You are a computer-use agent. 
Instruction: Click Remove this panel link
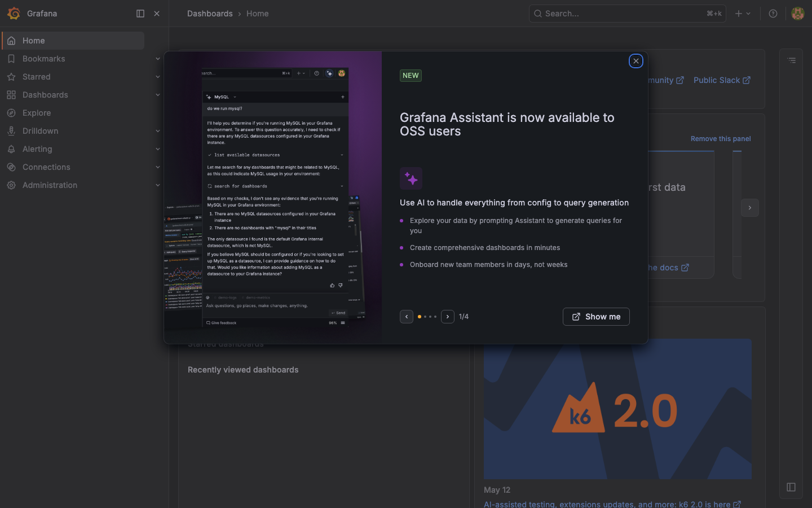(x=721, y=139)
